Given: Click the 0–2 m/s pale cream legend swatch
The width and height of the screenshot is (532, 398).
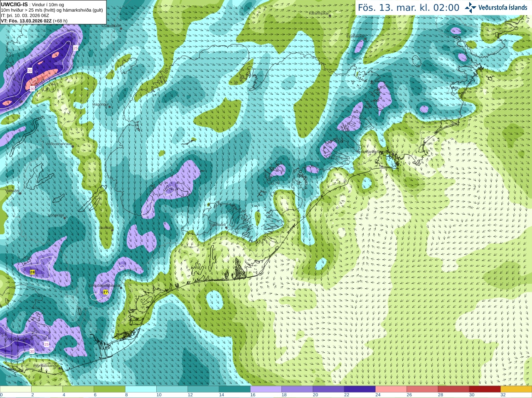Looking at the screenshot, I should point(16,389).
